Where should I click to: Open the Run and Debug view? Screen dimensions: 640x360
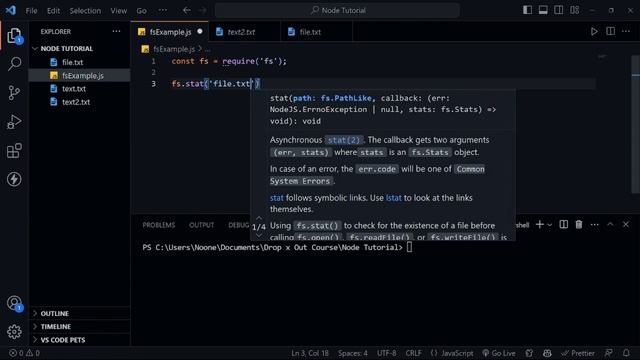(x=14, y=122)
